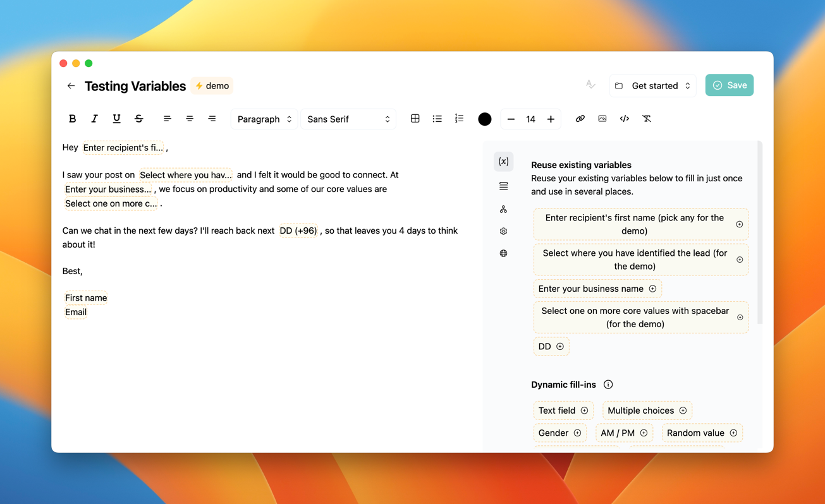Create a bulleted list
Viewport: 825px width, 504px height.
[x=437, y=119]
